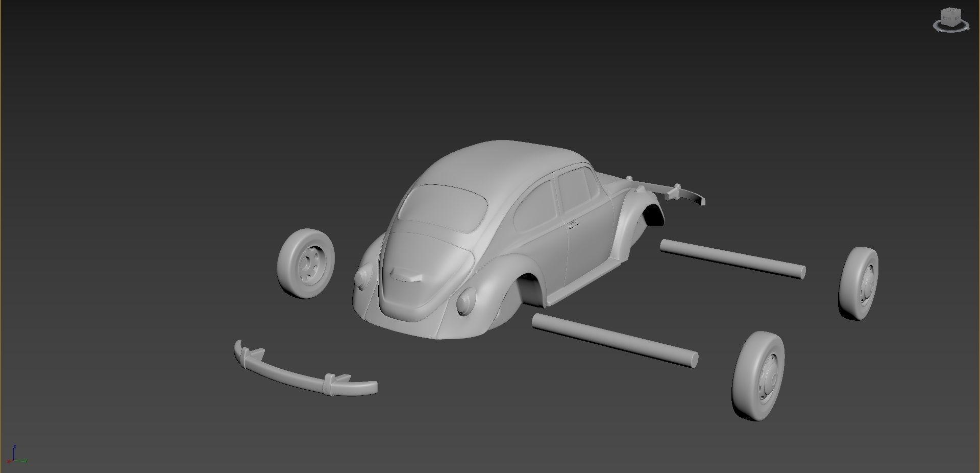Click the world axis tripod gizmo

tap(17, 455)
